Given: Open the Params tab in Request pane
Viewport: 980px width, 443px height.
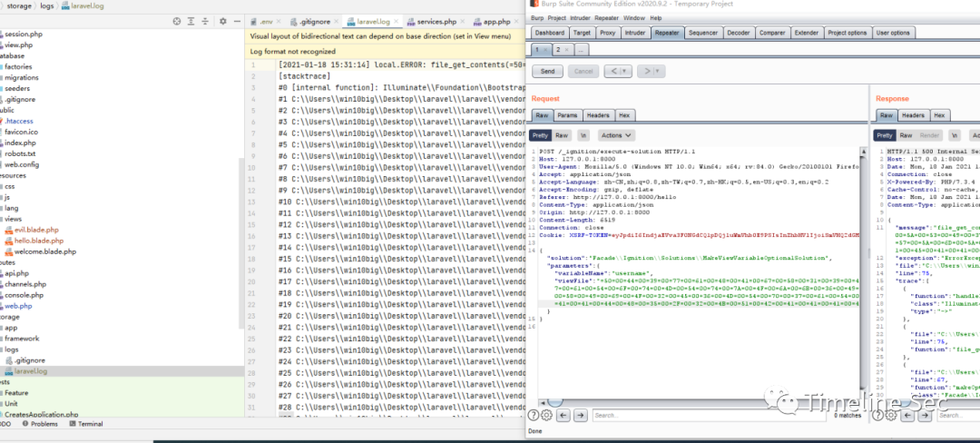Looking at the screenshot, I should click(x=567, y=115).
